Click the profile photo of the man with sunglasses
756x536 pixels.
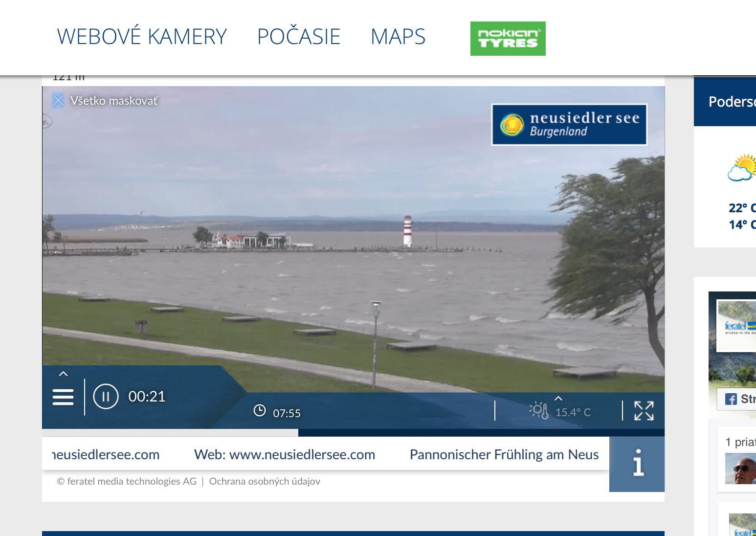pyautogui.click(x=740, y=469)
